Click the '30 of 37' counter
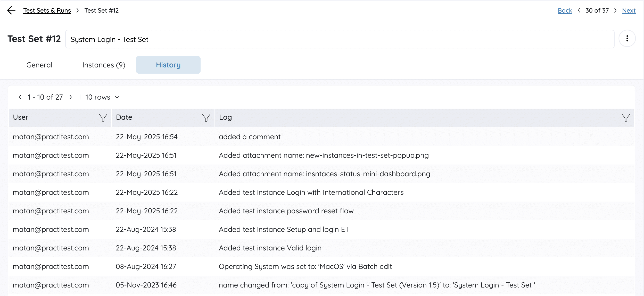 (x=597, y=11)
